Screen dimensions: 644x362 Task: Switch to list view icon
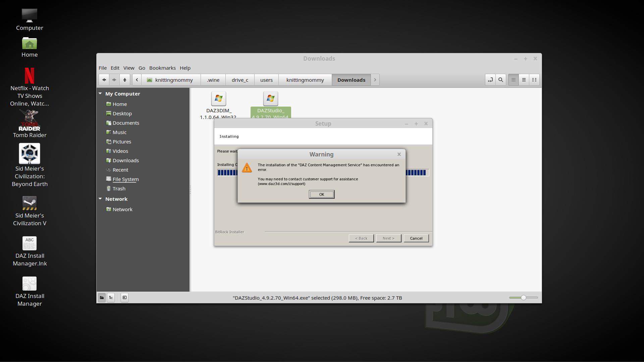pos(524,80)
